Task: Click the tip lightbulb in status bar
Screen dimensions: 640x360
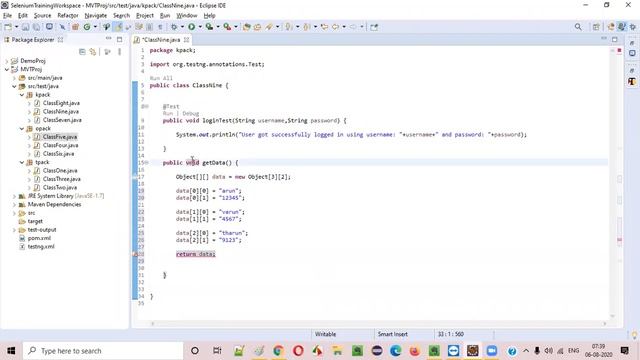Action: [x=634, y=335]
